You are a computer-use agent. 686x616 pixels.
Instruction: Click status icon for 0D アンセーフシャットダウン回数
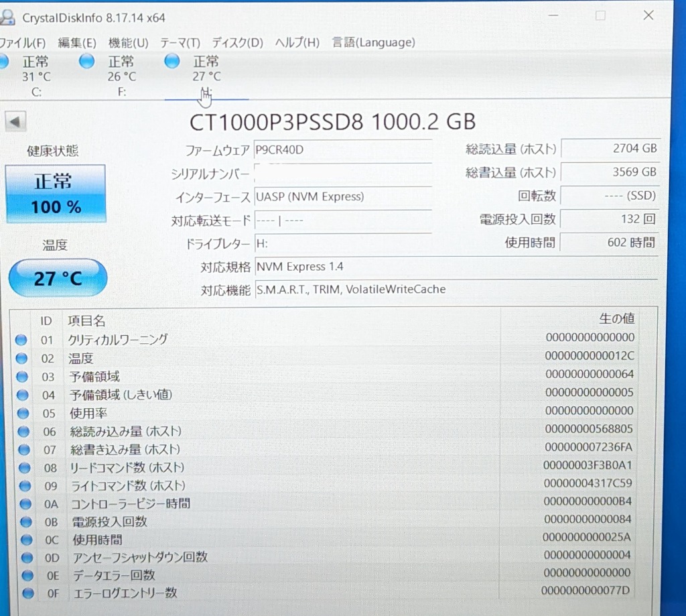[27, 557]
